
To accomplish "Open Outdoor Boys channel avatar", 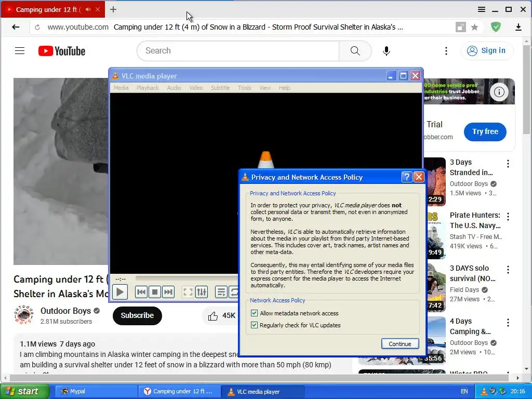I will [23, 315].
